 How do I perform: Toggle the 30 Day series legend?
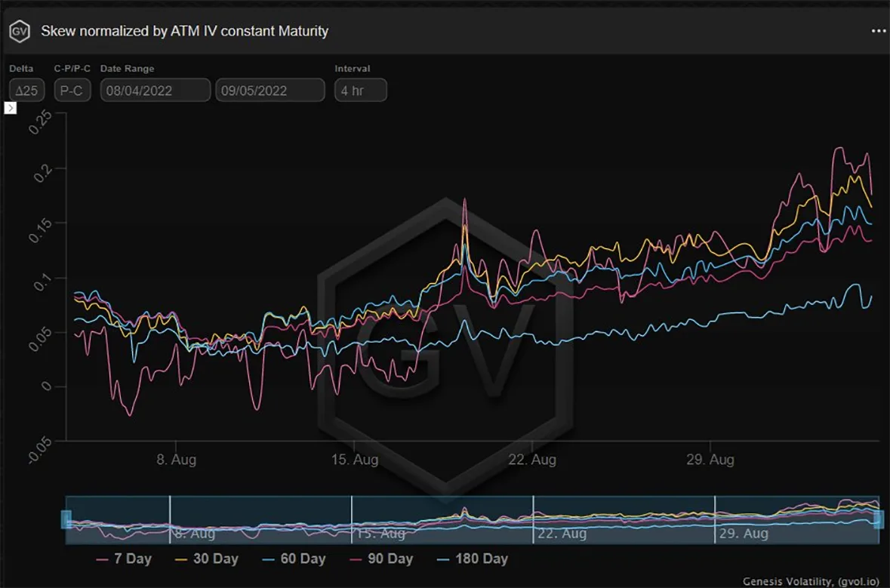(207, 559)
